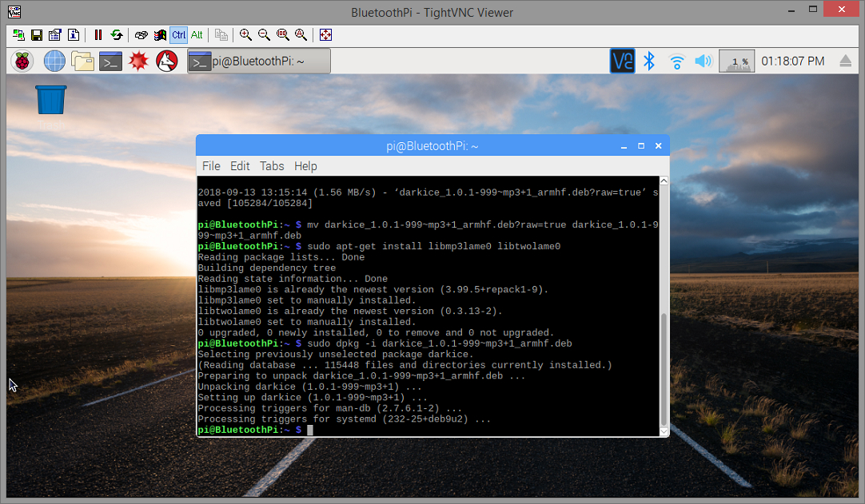
Task: Open TightVNC connection options
Action: [x=54, y=34]
